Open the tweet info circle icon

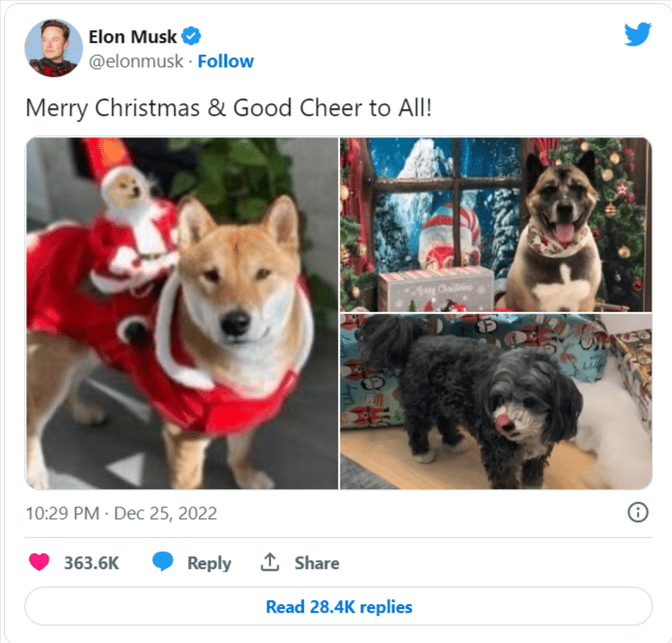point(638,512)
